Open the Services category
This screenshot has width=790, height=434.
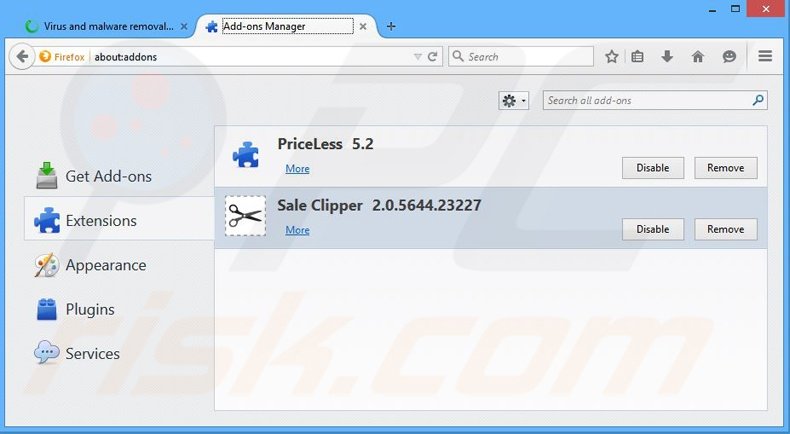[x=119, y=353]
